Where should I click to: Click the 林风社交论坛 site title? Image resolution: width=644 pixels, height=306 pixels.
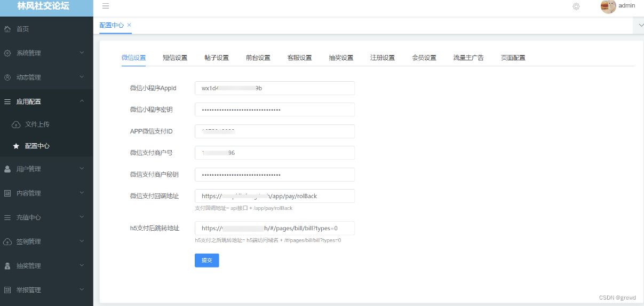click(43, 6)
